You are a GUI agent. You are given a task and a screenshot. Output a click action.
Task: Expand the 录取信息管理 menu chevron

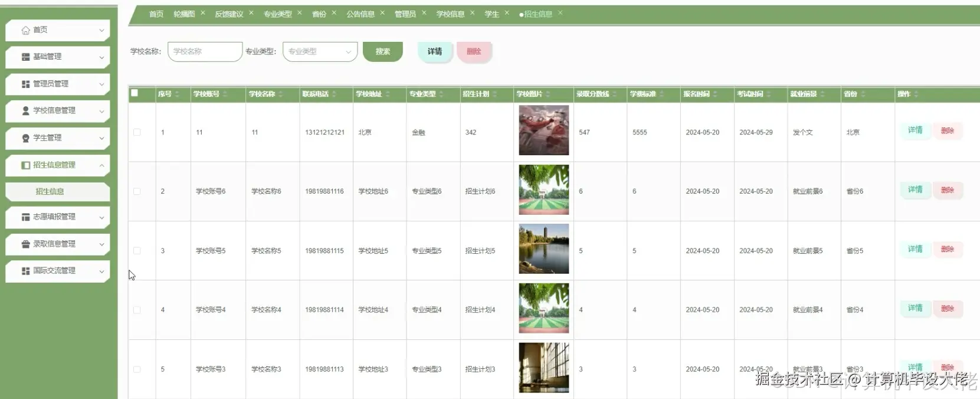(101, 244)
